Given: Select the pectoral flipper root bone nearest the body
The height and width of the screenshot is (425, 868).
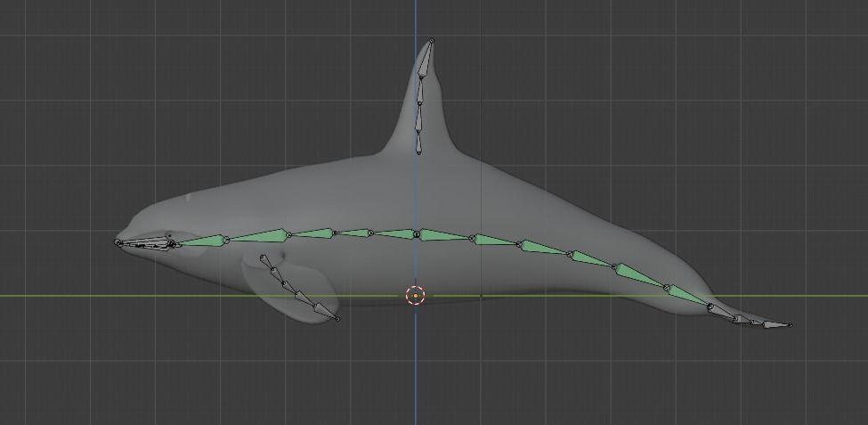Looking at the screenshot, I should [x=266, y=263].
